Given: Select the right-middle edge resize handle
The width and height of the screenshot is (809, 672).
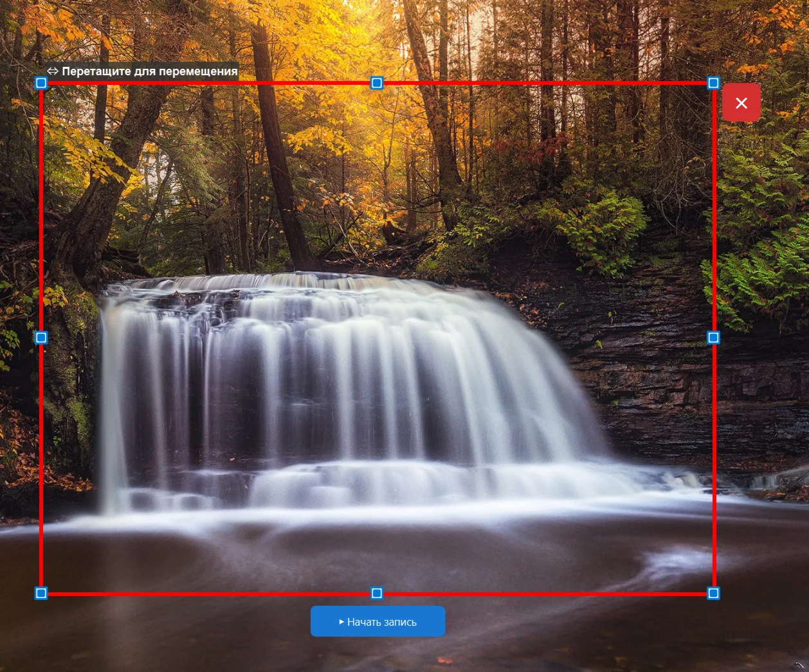Looking at the screenshot, I should pyautogui.click(x=713, y=338).
